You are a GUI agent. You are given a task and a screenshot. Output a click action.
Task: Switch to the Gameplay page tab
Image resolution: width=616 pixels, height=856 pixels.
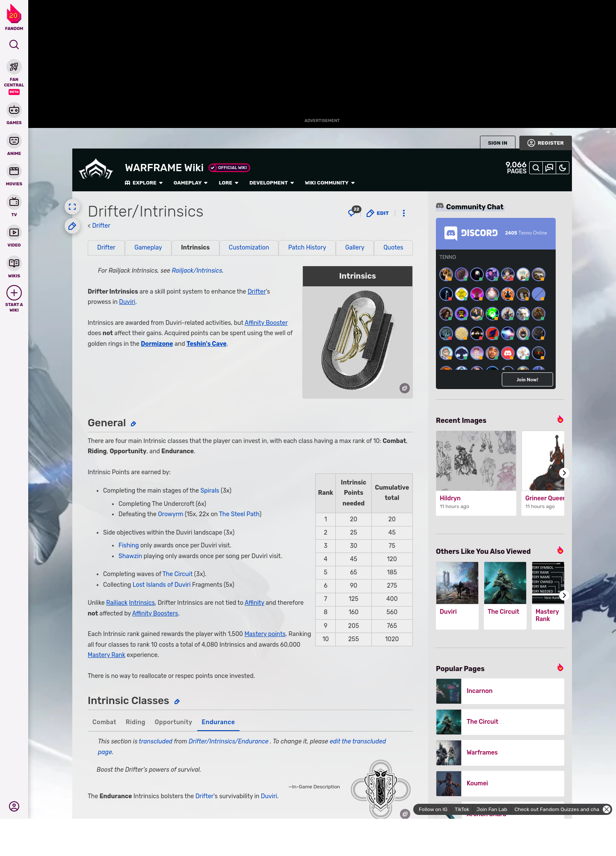[x=148, y=247]
